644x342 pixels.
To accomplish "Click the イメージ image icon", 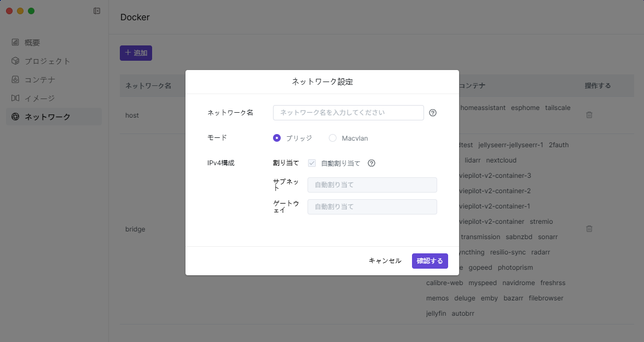I will pos(15,98).
